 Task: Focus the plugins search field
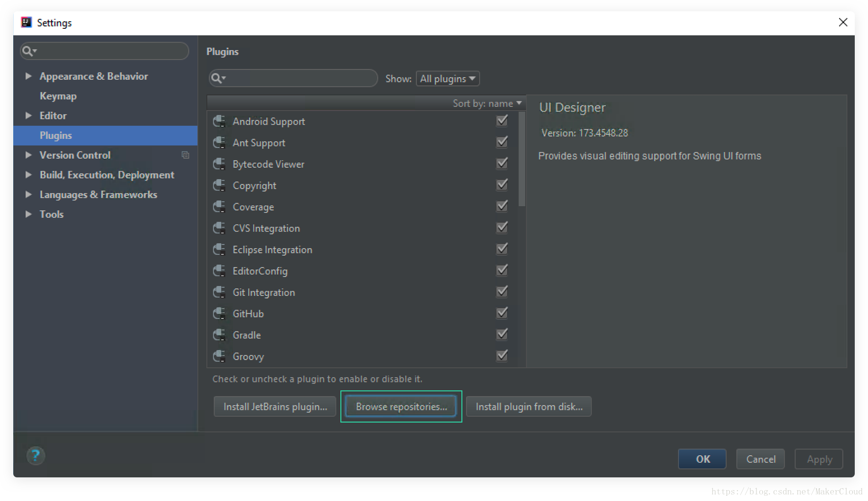(x=293, y=78)
